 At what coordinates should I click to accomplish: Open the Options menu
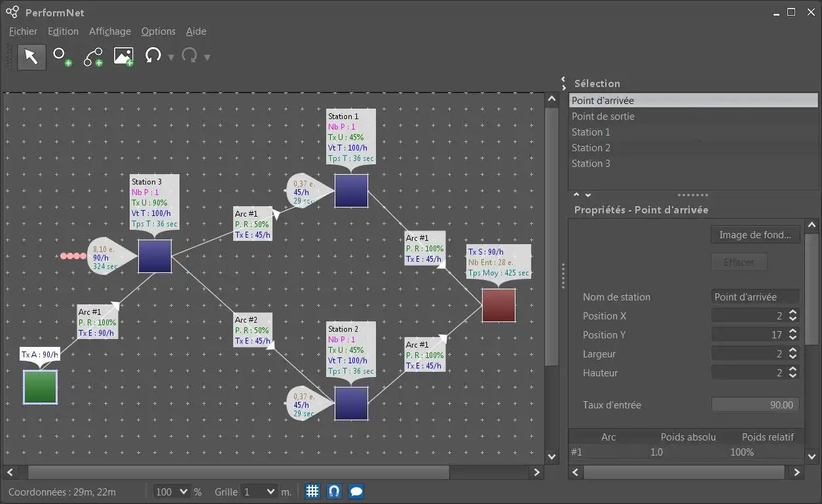pos(159,31)
